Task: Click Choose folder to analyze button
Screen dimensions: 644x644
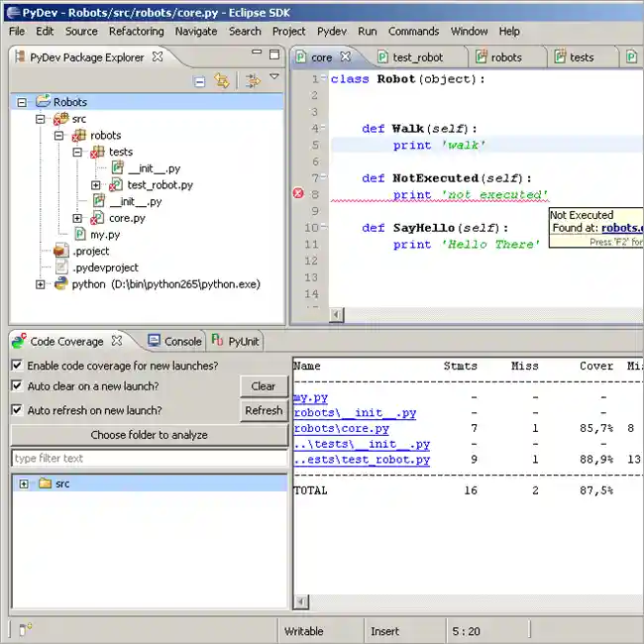Action: point(149,435)
